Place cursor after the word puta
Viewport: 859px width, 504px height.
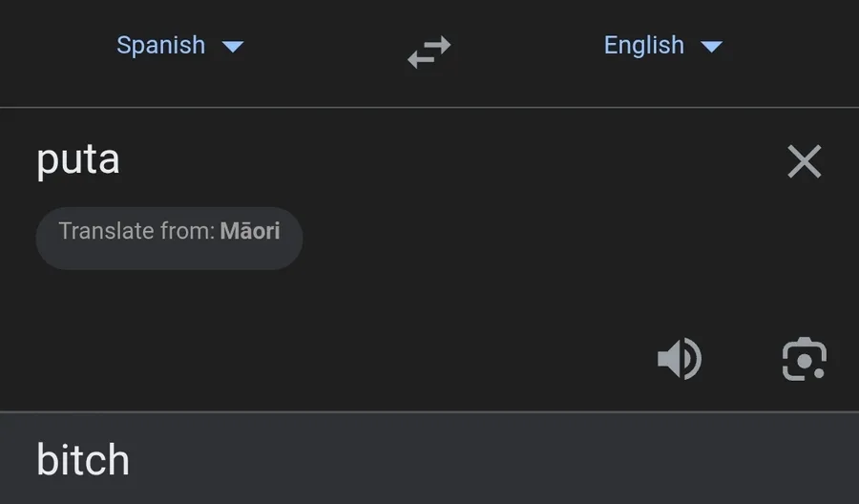click(x=121, y=161)
